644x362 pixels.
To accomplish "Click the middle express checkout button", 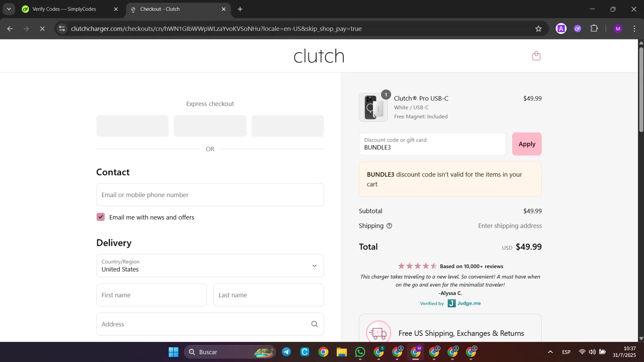I will tap(210, 126).
